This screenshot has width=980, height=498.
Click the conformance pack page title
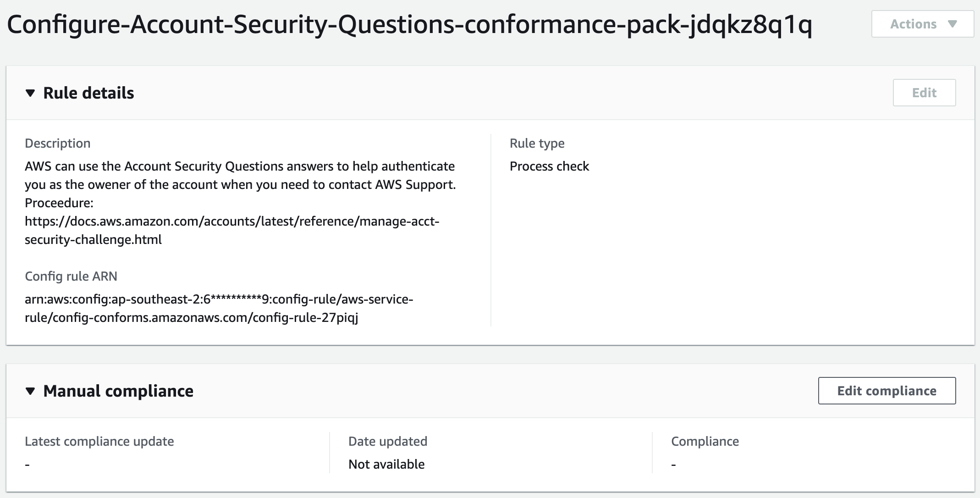click(409, 24)
